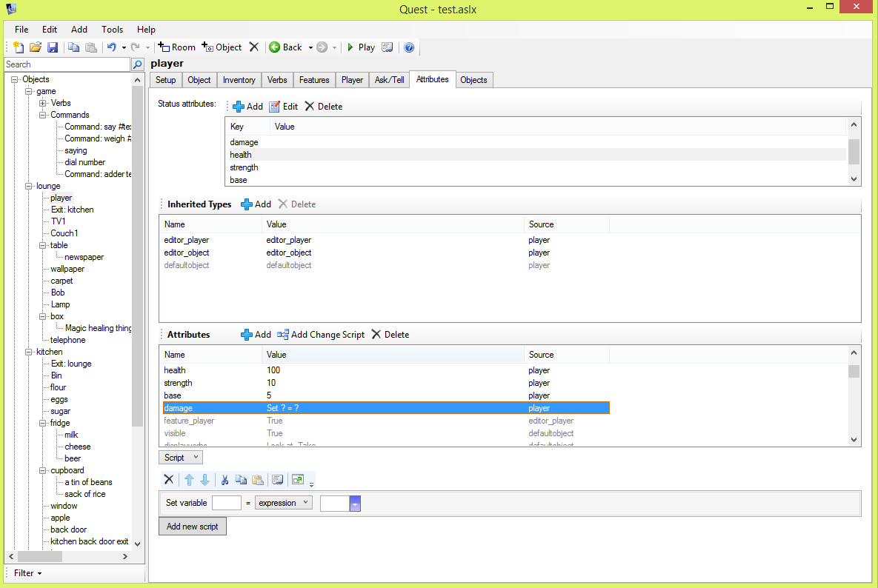Open the Tools menu
Screen dimensions: 878x588
[112, 30]
